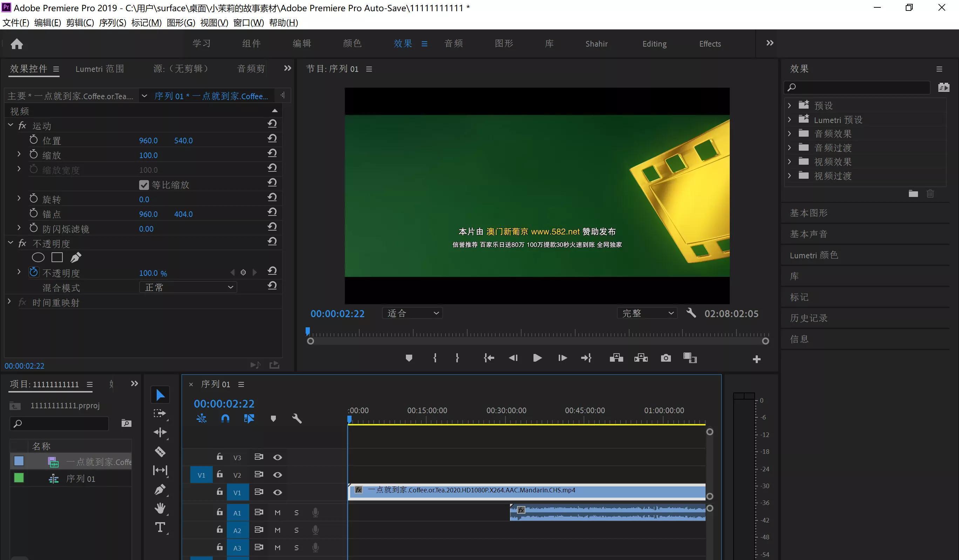959x560 pixels.
Task: Select the Hand tool
Action: pos(160,508)
